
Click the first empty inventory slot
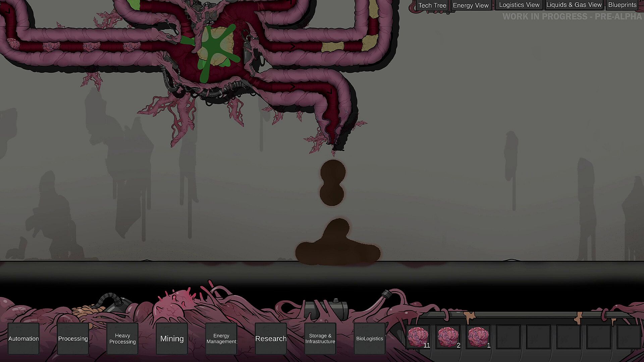(x=508, y=337)
